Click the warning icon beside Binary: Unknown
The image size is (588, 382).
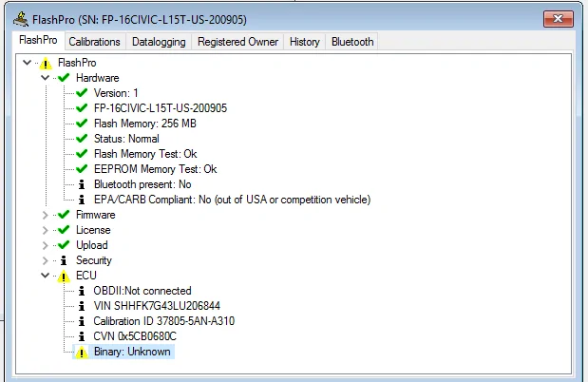(x=82, y=353)
